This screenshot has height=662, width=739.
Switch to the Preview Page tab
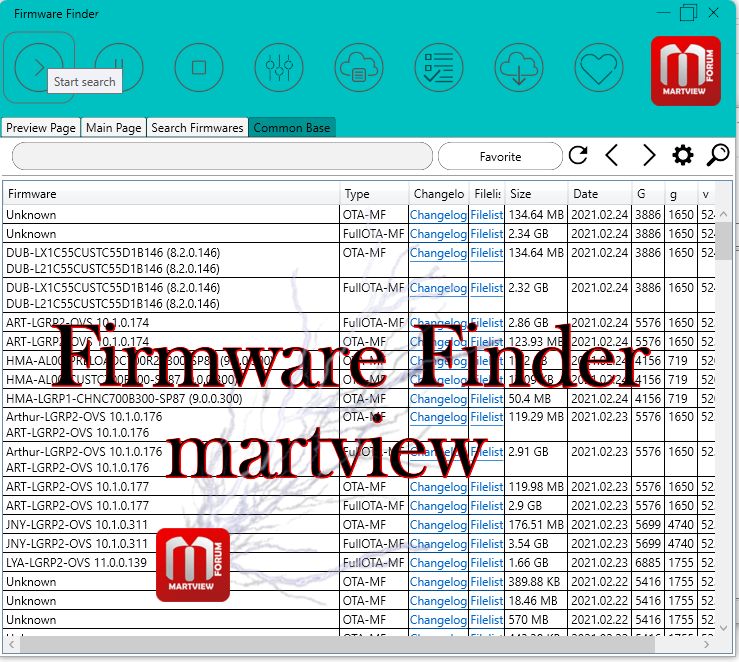41,128
